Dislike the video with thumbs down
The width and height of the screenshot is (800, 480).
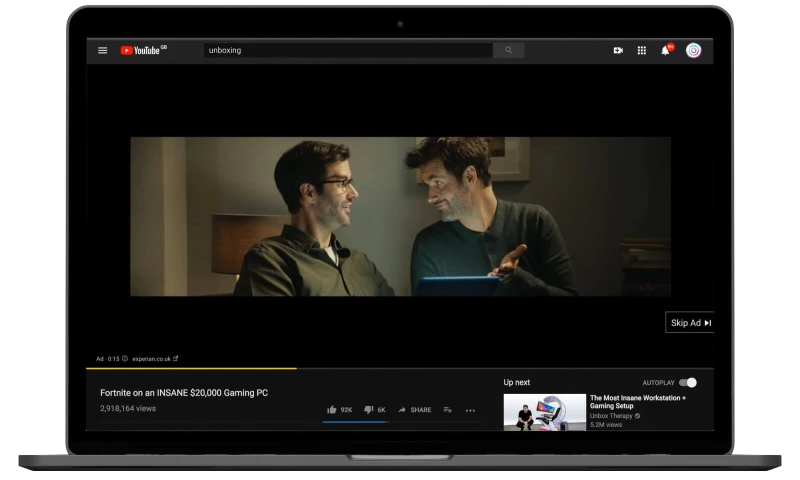pos(369,410)
